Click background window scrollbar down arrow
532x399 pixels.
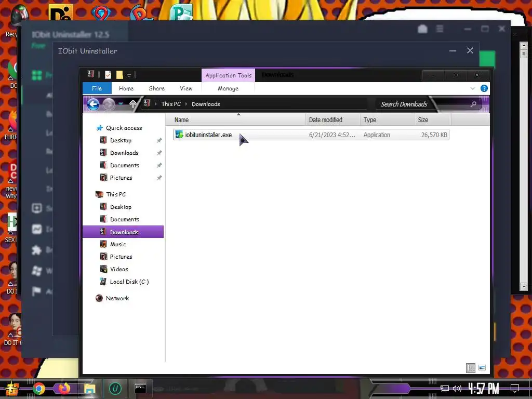[x=524, y=286]
